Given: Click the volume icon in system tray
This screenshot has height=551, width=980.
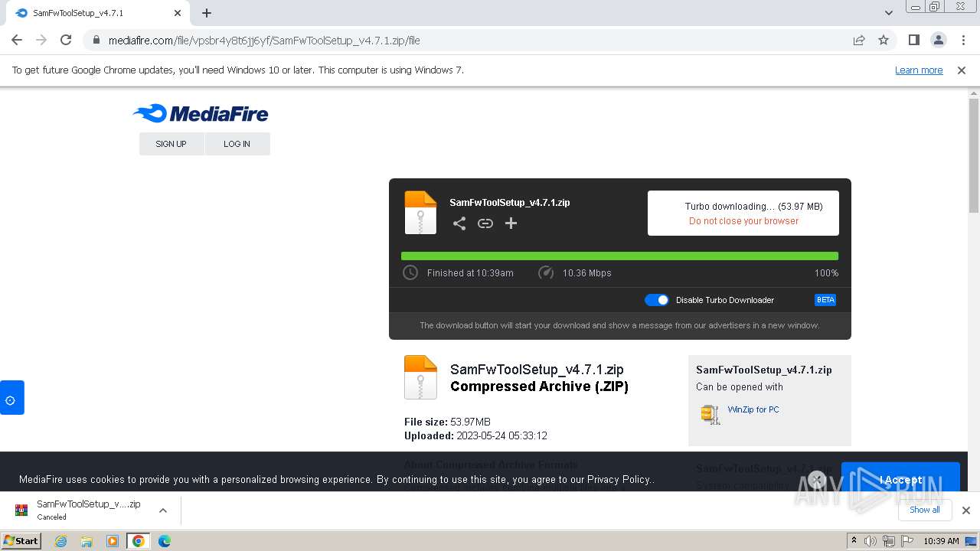Looking at the screenshot, I should coord(871,541).
